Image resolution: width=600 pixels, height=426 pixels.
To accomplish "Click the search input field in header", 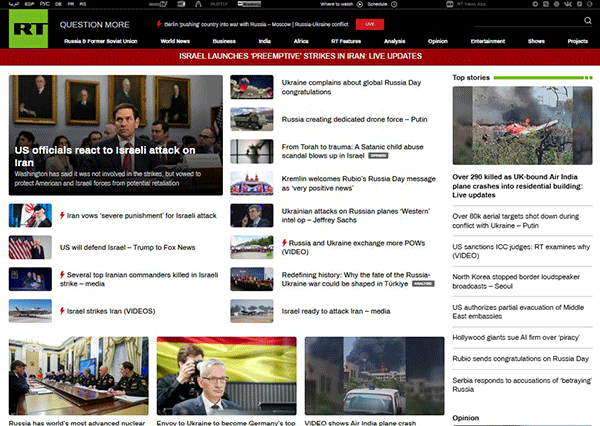I will click(x=528, y=21).
